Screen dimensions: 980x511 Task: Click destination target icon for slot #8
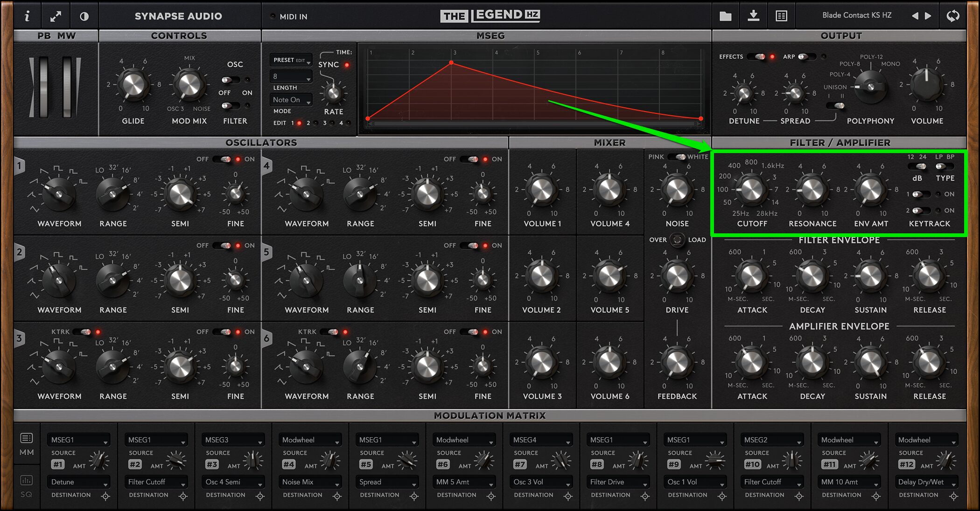pyautogui.click(x=645, y=496)
